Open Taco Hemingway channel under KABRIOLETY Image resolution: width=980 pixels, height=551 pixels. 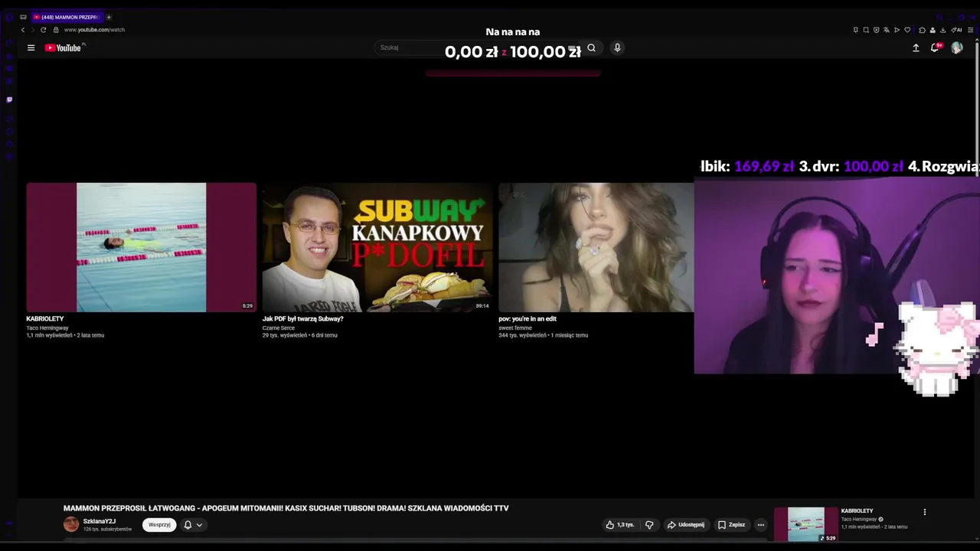(47, 328)
